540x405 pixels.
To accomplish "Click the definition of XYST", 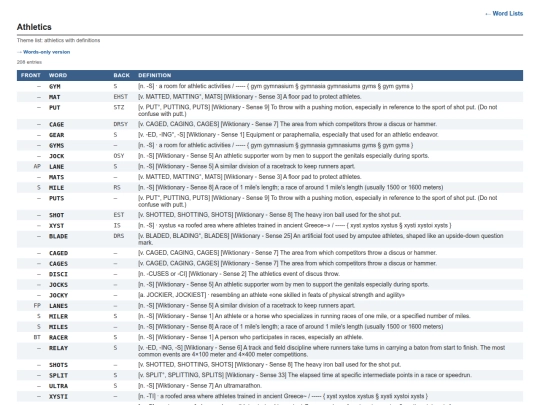I will 294,226.
